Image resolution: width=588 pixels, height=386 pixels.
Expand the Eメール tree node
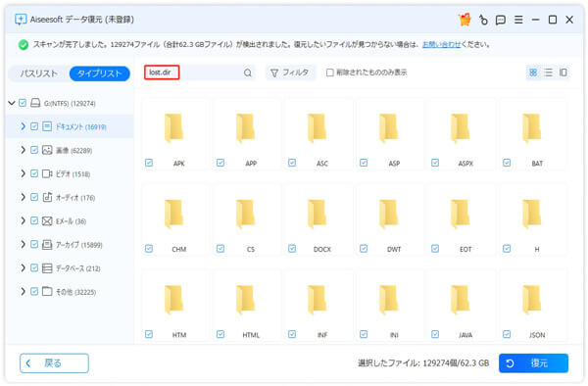point(23,220)
